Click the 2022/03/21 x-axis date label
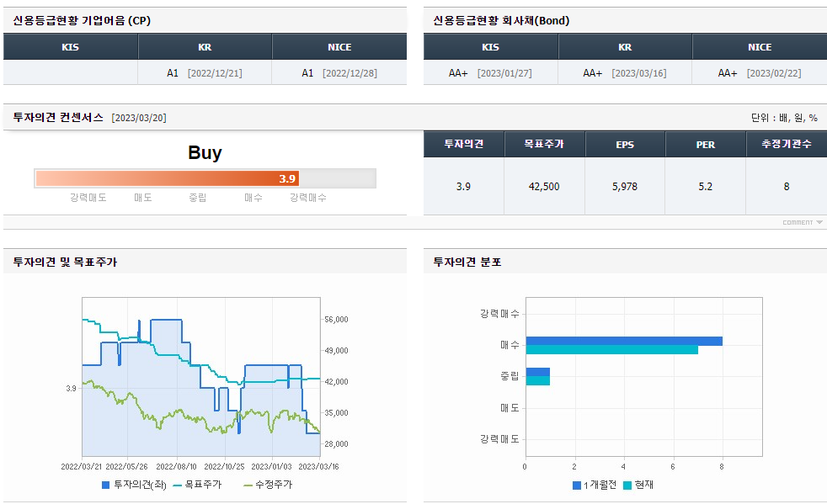Viewport: 827px width, 504px height. (x=81, y=467)
